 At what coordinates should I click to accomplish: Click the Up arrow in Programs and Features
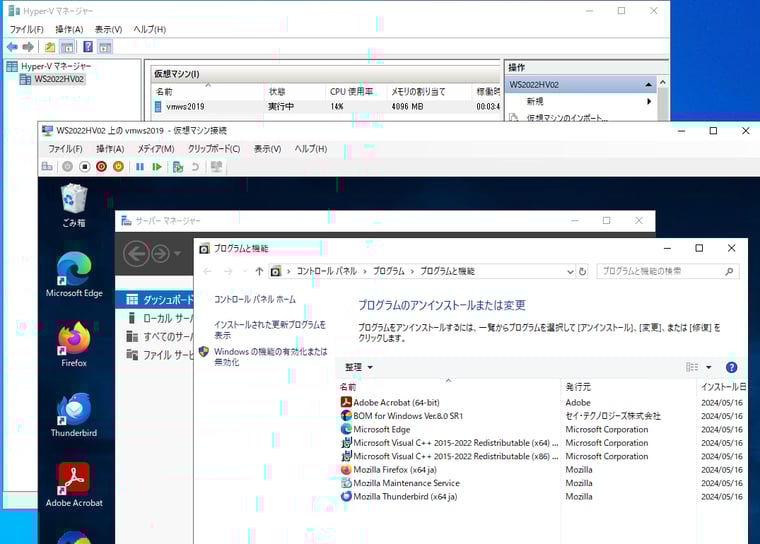coord(259,272)
